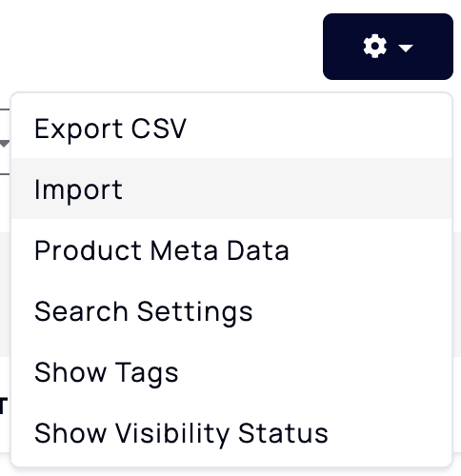Click the white caret beside the gear
This screenshot has width=461, height=476.
[406, 48]
